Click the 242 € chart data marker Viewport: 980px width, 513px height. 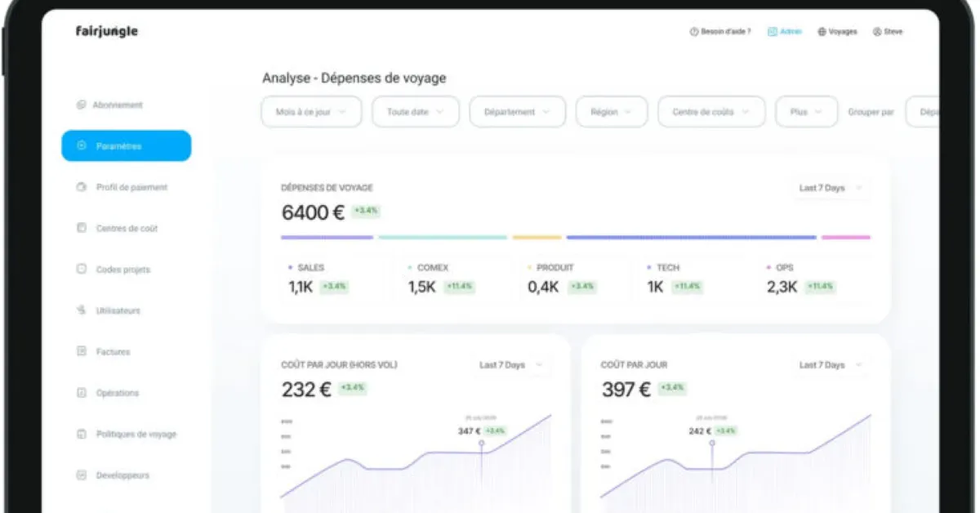point(712,443)
